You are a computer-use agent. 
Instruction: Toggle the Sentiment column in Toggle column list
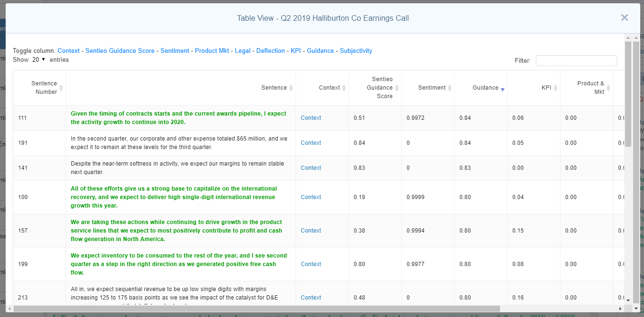coord(175,51)
